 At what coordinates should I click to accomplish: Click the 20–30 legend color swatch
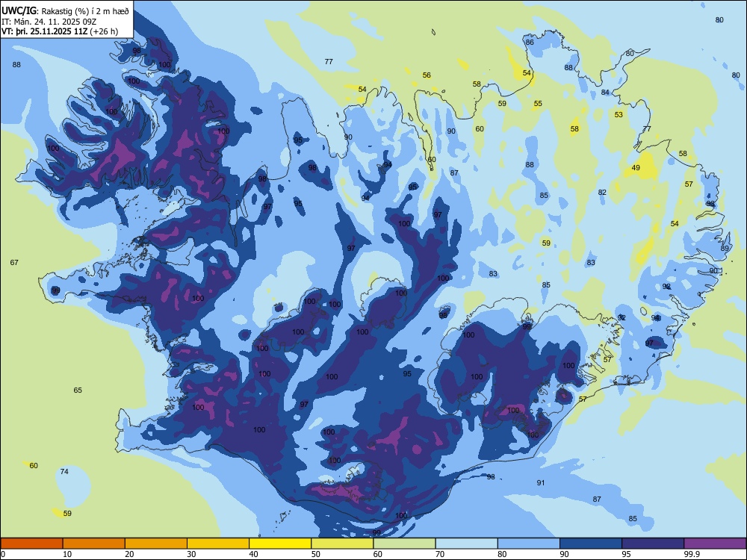[x=156, y=544]
